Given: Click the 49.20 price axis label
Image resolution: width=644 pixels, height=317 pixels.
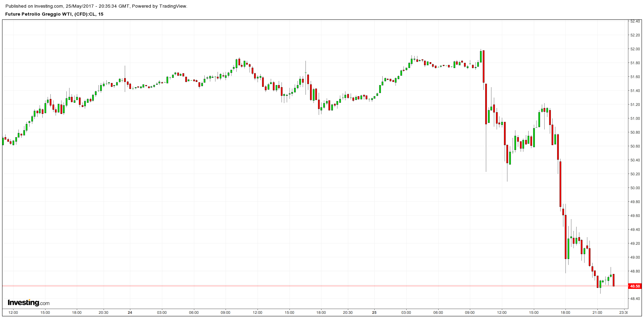Looking at the screenshot, I should (x=635, y=244).
